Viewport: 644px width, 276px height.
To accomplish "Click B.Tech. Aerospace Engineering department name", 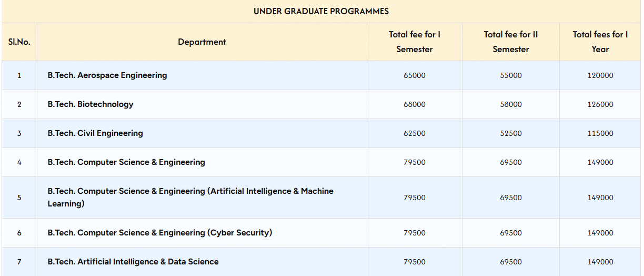I will (107, 75).
